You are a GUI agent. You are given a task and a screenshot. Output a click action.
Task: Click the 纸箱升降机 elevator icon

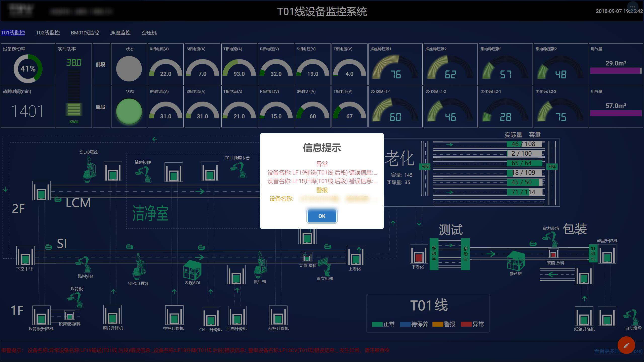tap(584, 316)
